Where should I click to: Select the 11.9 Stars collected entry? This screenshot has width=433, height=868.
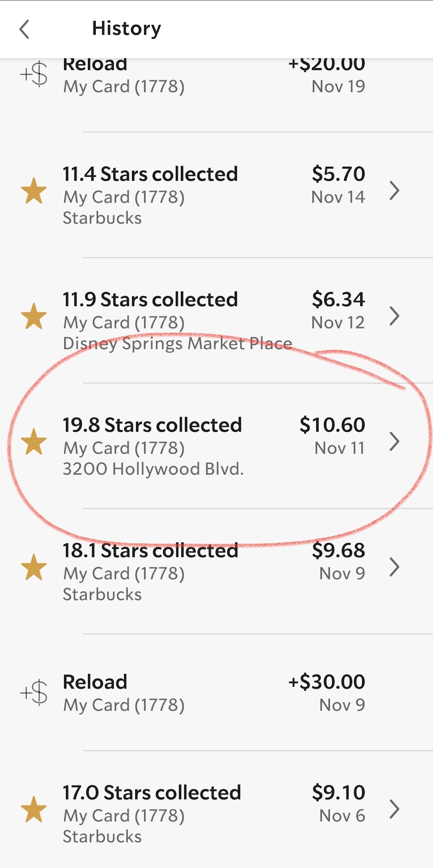click(x=150, y=300)
